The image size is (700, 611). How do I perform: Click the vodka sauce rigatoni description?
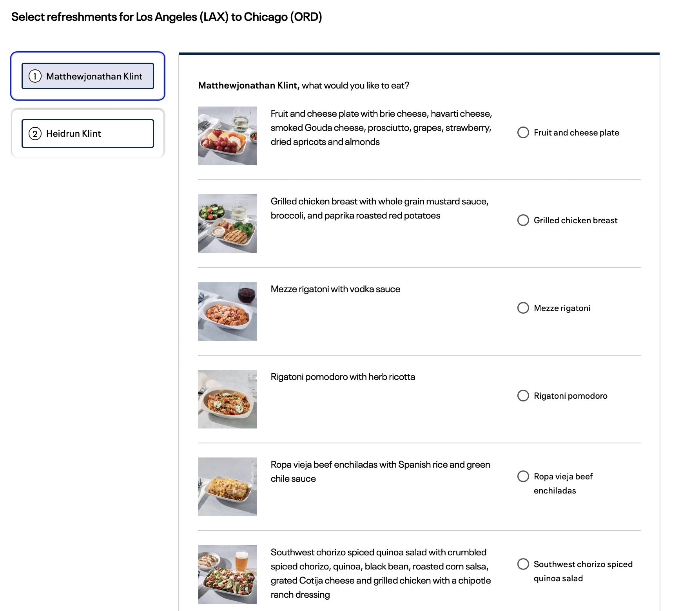(335, 289)
